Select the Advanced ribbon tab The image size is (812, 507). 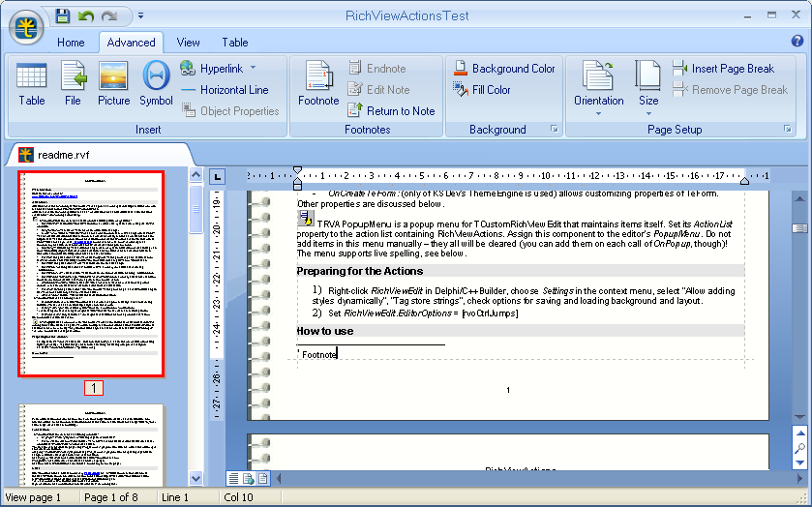coord(131,43)
